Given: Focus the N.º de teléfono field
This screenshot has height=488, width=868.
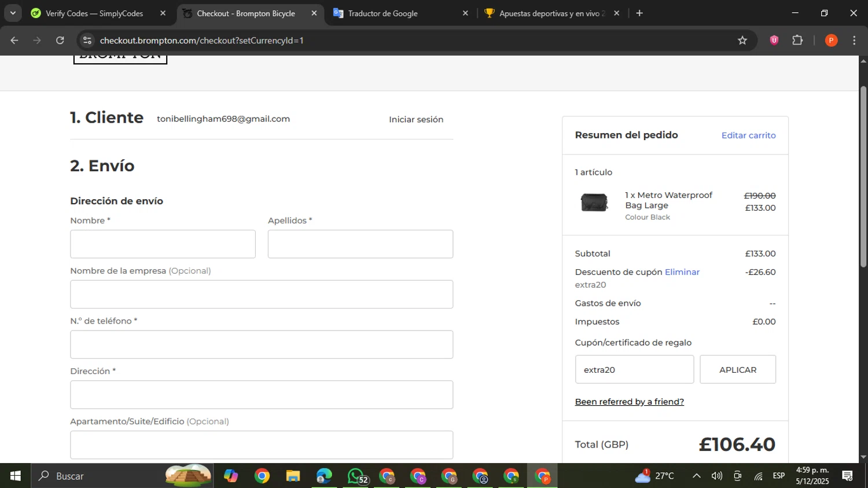Looking at the screenshot, I should (x=262, y=344).
